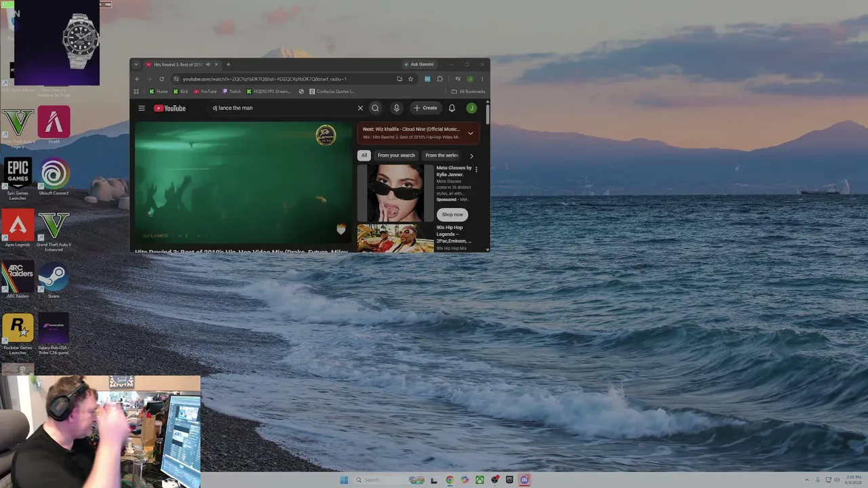Click the YouTube page vertical scrollbar
Viewport: 868px width, 488px height.
tap(488, 115)
